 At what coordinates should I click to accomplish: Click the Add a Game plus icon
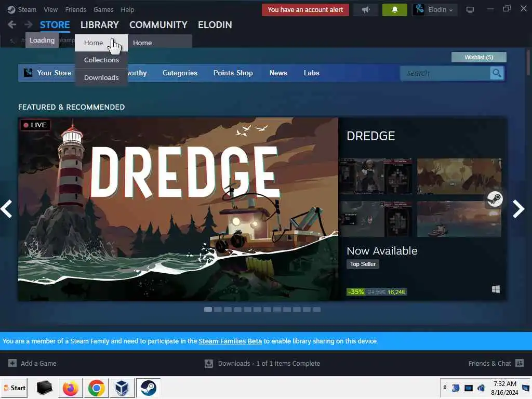click(x=12, y=363)
